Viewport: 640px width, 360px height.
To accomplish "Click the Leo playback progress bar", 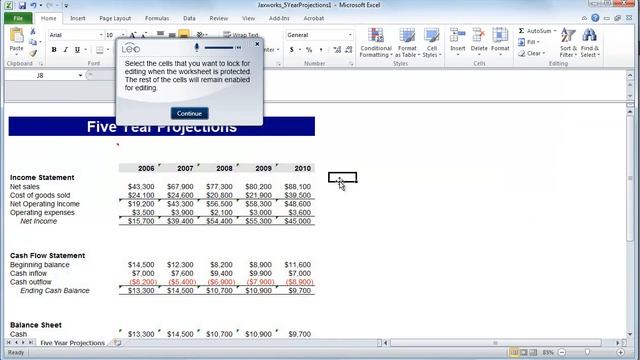I will click(x=218, y=48).
